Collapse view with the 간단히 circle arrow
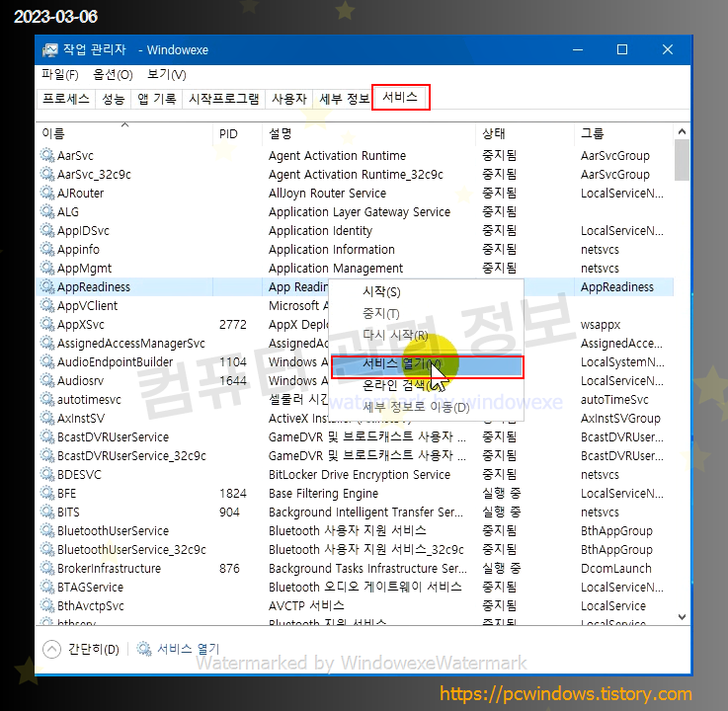 51,649
